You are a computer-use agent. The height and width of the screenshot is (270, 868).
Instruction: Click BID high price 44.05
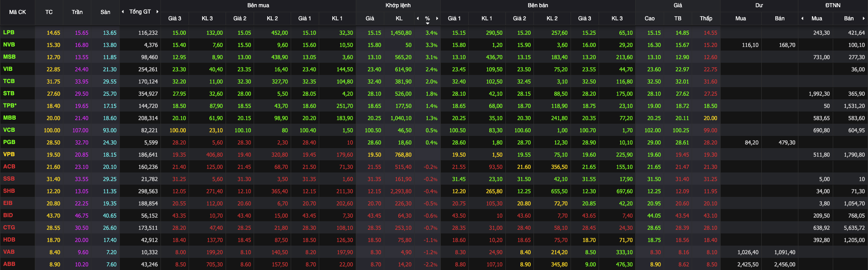point(654,216)
